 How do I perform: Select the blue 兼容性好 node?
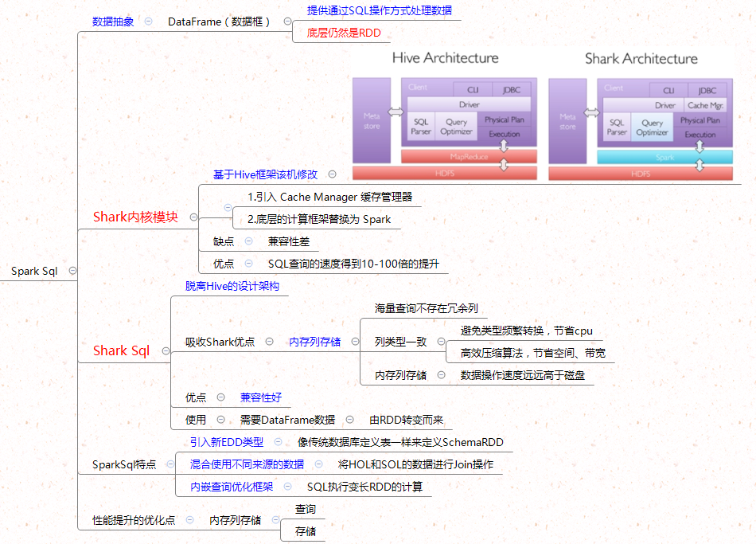click(x=261, y=397)
